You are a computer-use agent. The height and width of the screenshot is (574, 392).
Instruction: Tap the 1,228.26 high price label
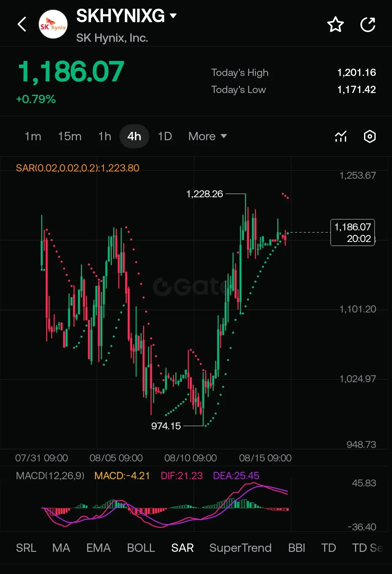[x=204, y=194]
